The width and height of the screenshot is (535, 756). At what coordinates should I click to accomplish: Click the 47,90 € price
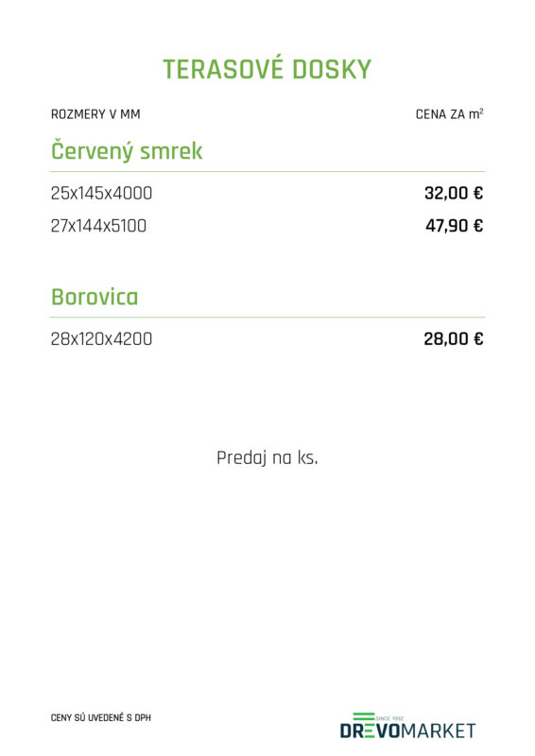pyautogui.click(x=454, y=226)
